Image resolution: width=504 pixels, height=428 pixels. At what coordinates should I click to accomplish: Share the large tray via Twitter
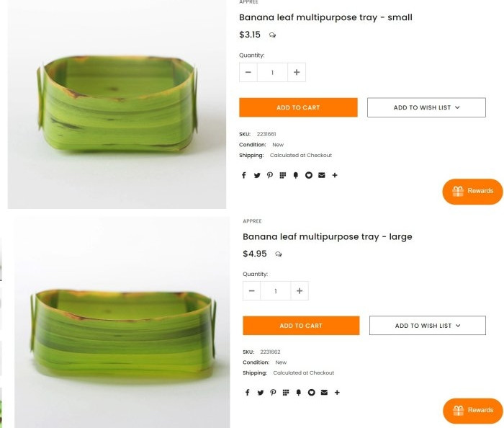[x=261, y=393]
